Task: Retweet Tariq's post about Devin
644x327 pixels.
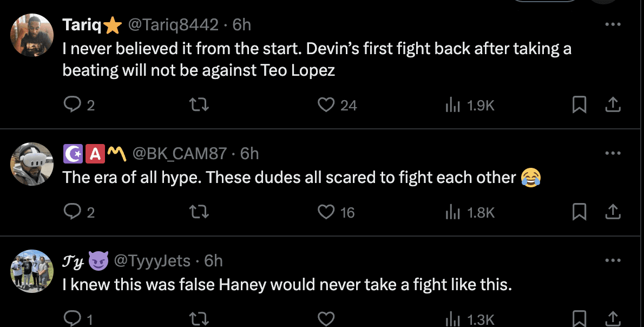Action: (x=201, y=105)
